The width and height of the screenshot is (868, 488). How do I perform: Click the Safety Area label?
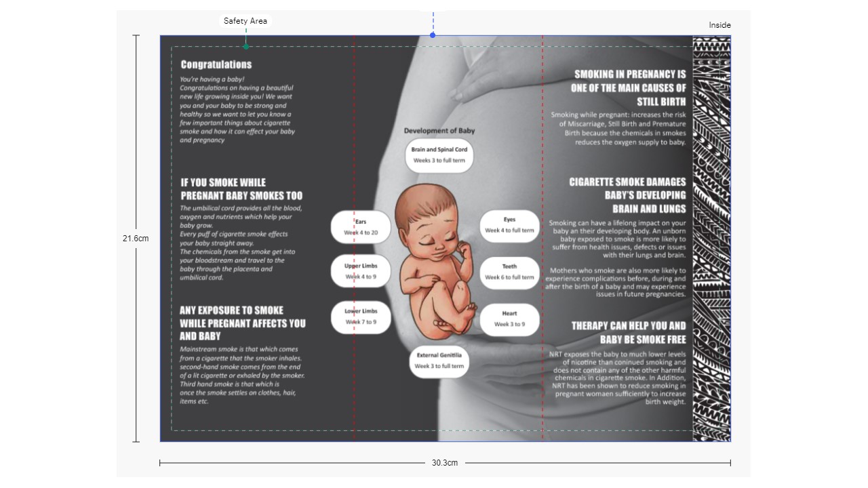pos(245,21)
